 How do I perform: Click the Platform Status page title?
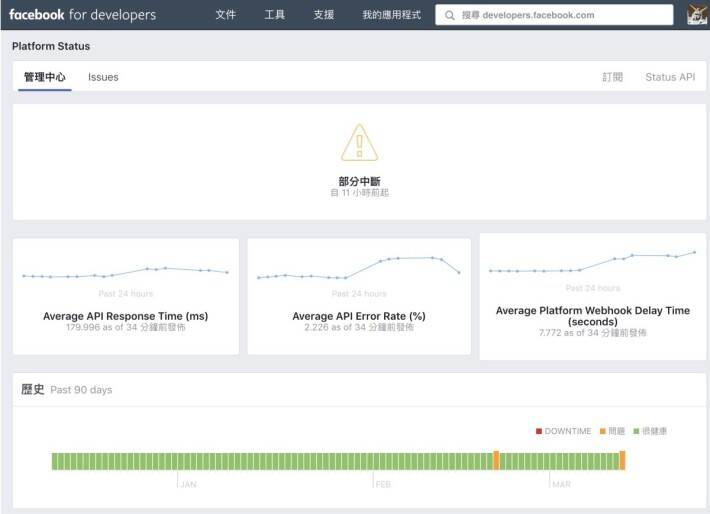click(x=51, y=46)
